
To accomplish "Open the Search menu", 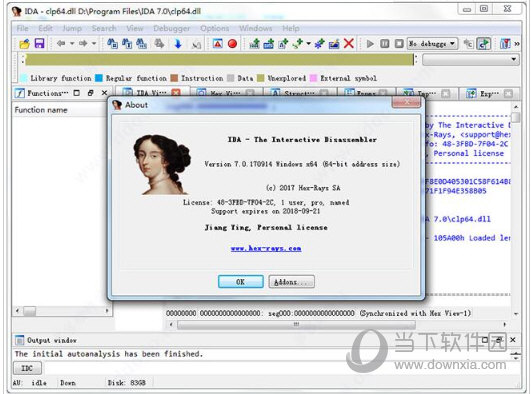I will (x=104, y=28).
